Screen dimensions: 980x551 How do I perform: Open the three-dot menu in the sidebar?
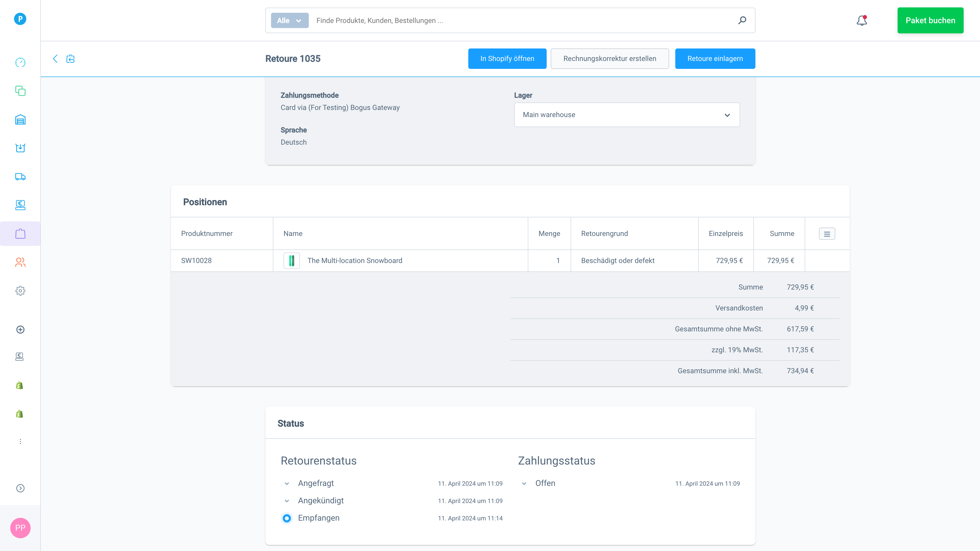point(20,441)
